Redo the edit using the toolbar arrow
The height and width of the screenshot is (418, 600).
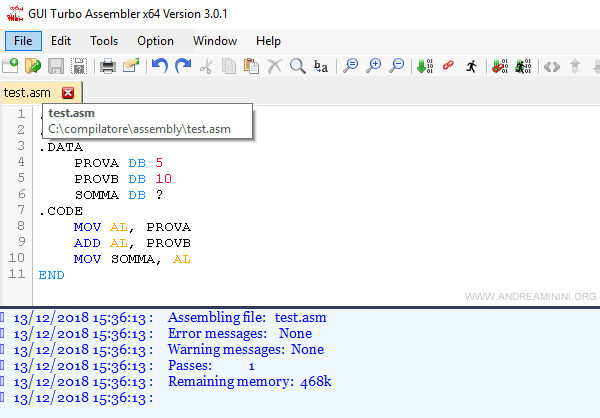pyautogui.click(x=182, y=66)
